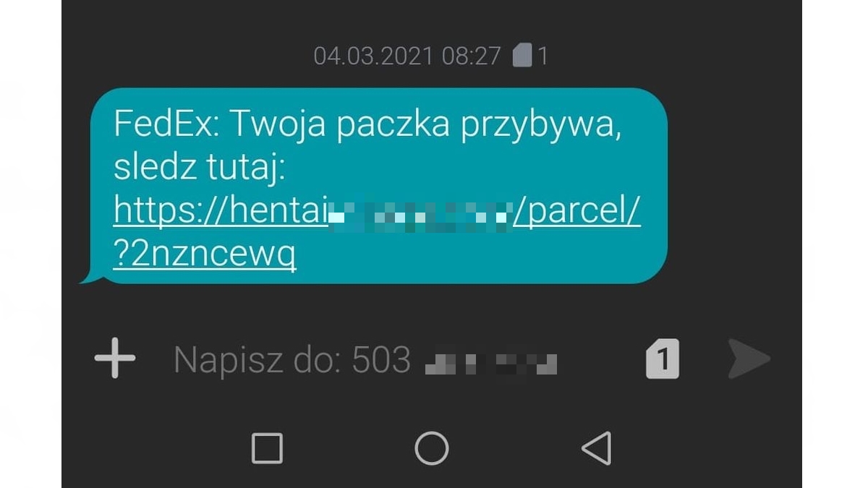Select the SIM 1 card switcher icon
The width and height of the screenshot is (868, 488).
[x=662, y=359]
